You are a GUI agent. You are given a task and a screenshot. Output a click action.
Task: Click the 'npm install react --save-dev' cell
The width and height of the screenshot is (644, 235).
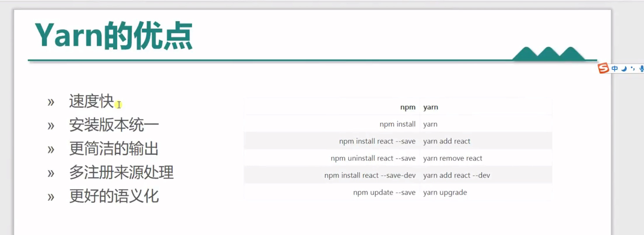370,175
